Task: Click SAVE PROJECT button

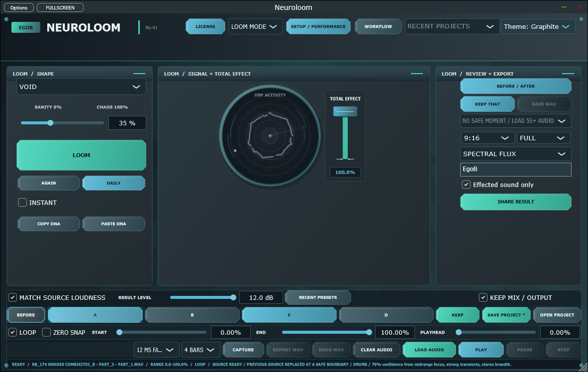Action: point(506,315)
